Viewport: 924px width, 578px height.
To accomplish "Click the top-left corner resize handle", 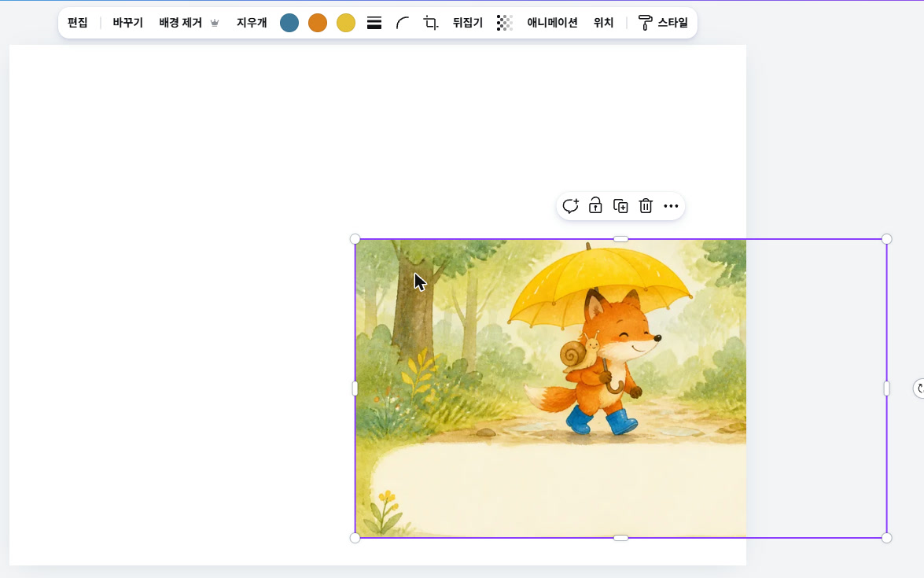I will [355, 238].
